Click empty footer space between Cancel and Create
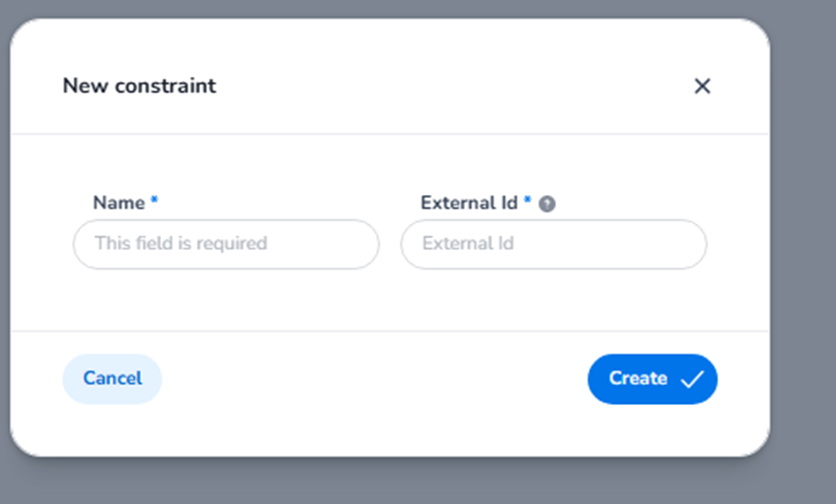 pos(373,379)
